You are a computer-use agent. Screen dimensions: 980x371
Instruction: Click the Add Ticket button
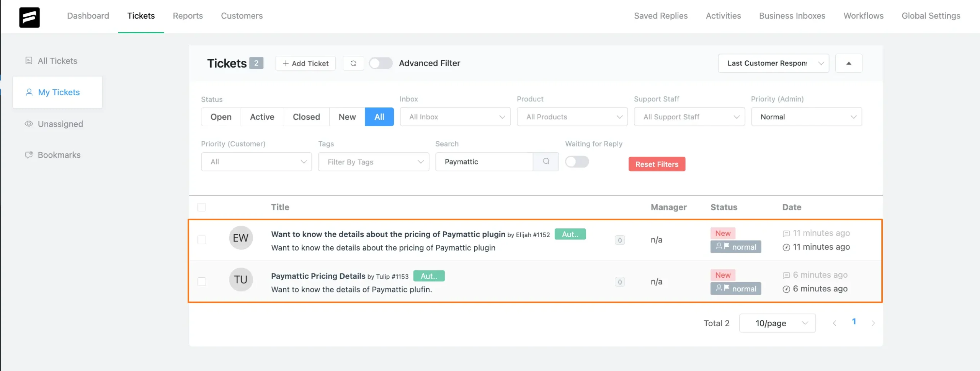pos(305,63)
